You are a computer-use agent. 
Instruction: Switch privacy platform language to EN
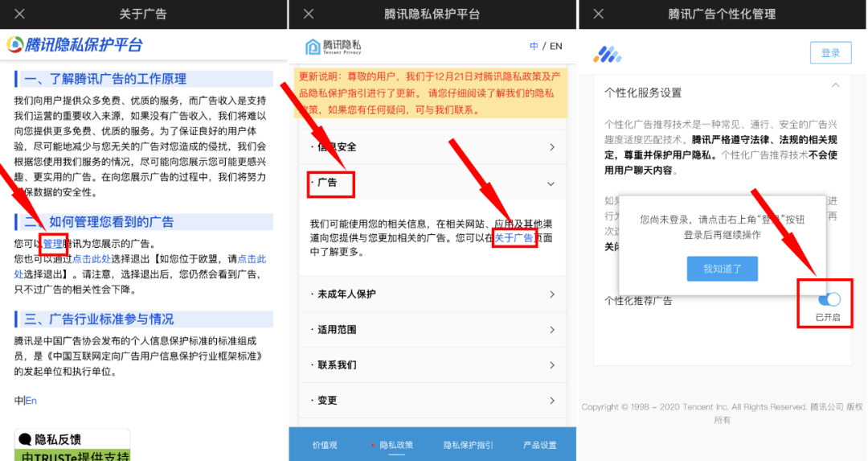tap(556, 46)
